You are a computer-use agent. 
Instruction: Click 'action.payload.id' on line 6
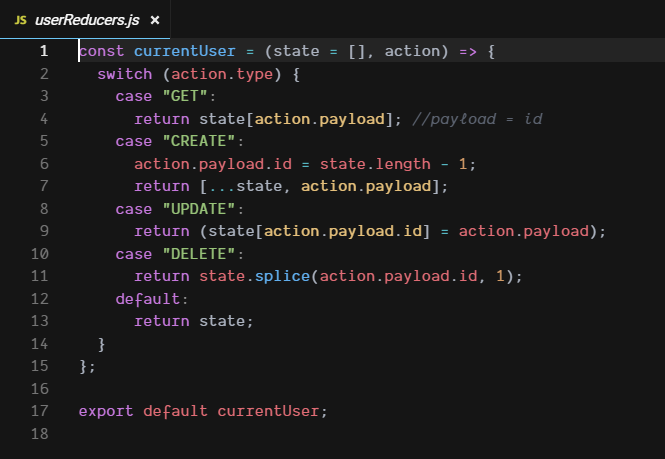[x=213, y=164]
